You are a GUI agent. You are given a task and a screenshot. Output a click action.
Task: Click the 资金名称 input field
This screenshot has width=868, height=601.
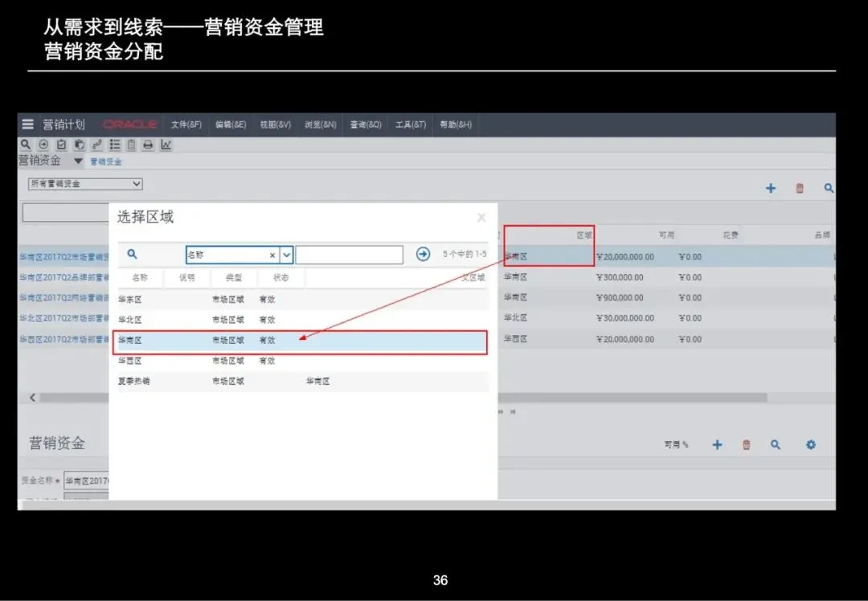click(x=86, y=480)
